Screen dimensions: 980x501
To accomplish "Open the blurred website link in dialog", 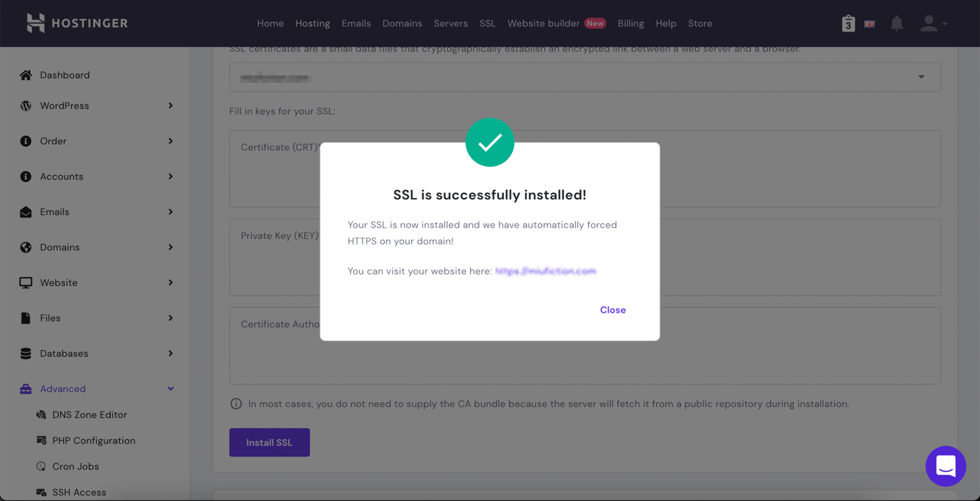I will 545,271.
